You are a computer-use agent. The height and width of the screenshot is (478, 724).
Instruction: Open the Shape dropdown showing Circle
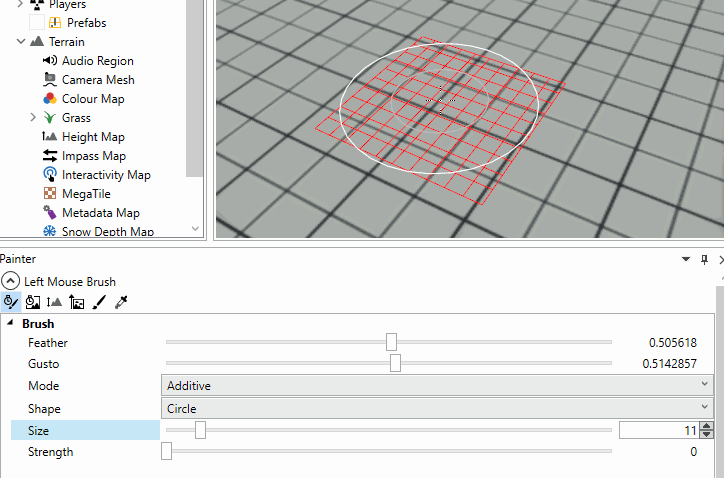[x=437, y=408]
